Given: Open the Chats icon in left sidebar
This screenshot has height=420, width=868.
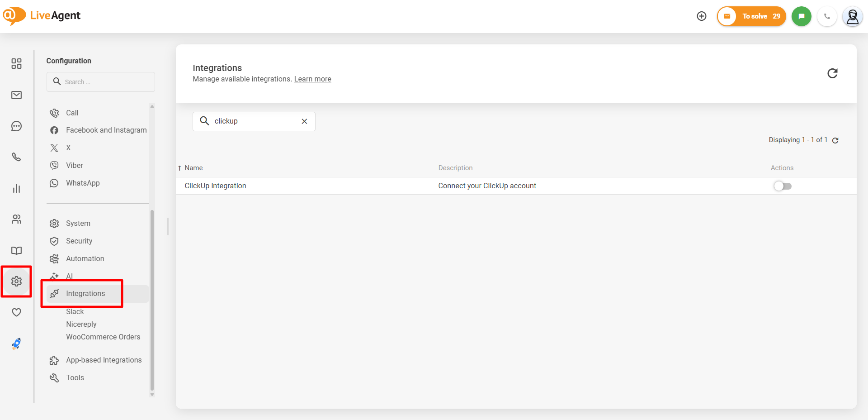Looking at the screenshot, I should (x=16, y=126).
